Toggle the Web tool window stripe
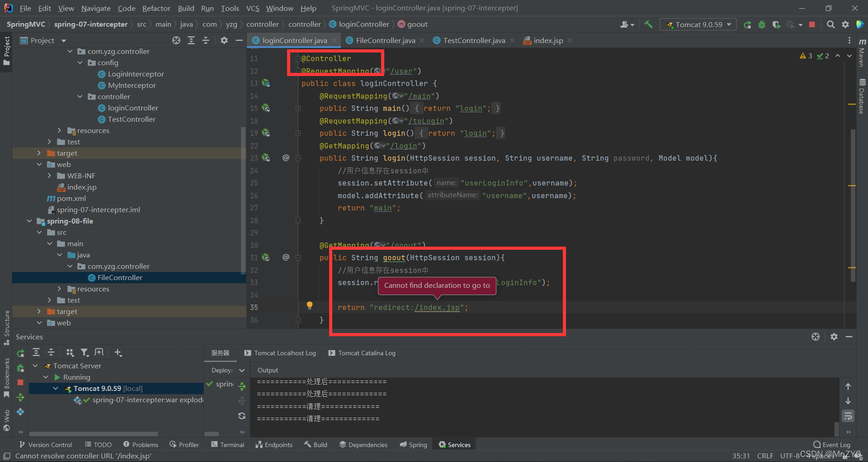868x462 pixels. click(6, 420)
